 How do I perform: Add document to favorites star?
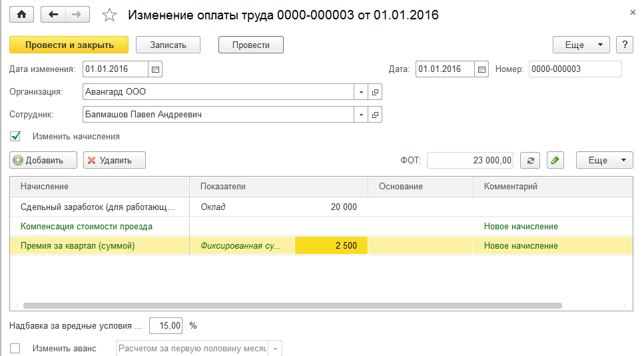[109, 15]
